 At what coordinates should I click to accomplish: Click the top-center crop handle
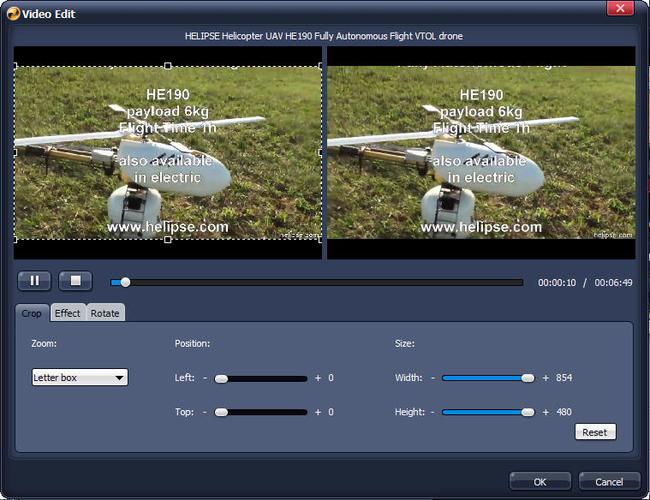168,66
